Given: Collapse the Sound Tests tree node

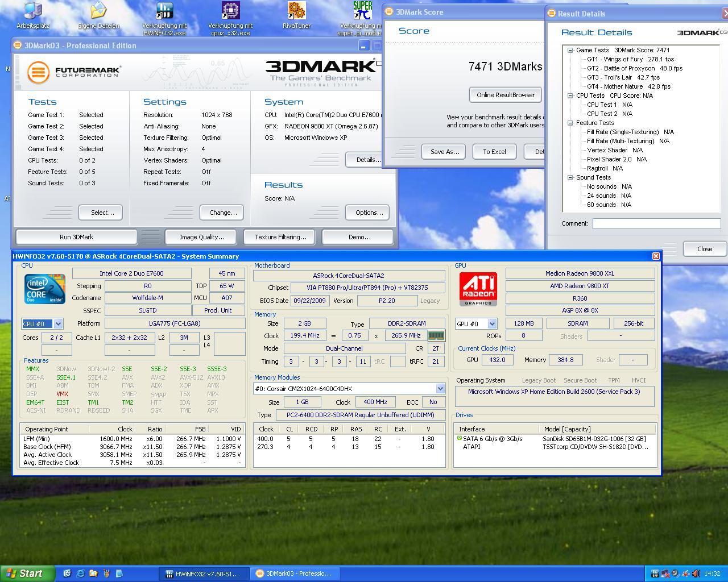Looking at the screenshot, I should 570,177.
